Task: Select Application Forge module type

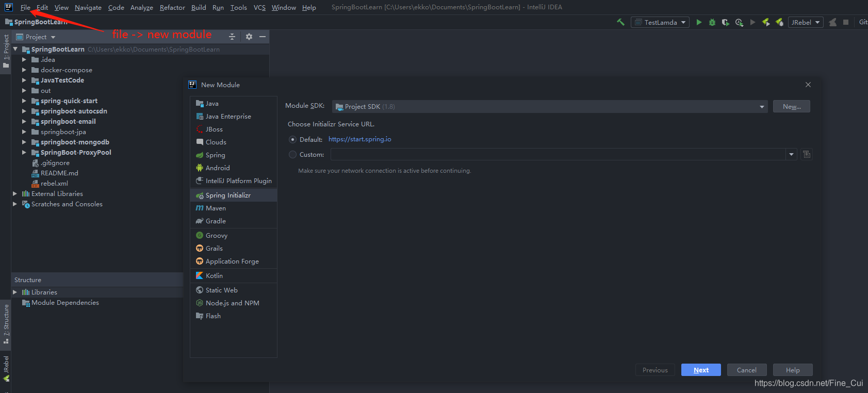Action: [234, 261]
